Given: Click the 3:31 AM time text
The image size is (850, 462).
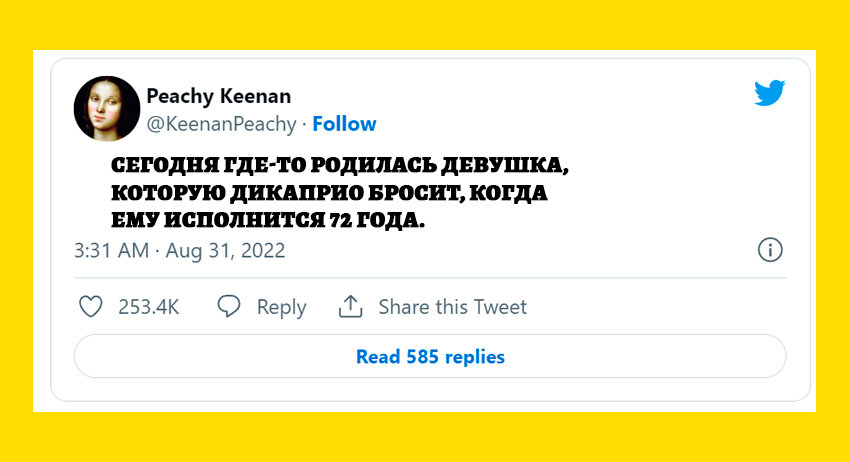Looking at the screenshot, I should pyautogui.click(x=109, y=251).
